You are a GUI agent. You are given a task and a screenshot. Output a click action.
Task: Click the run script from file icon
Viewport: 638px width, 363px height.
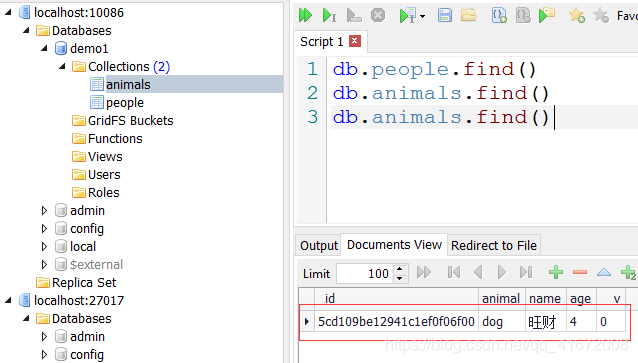(x=547, y=15)
